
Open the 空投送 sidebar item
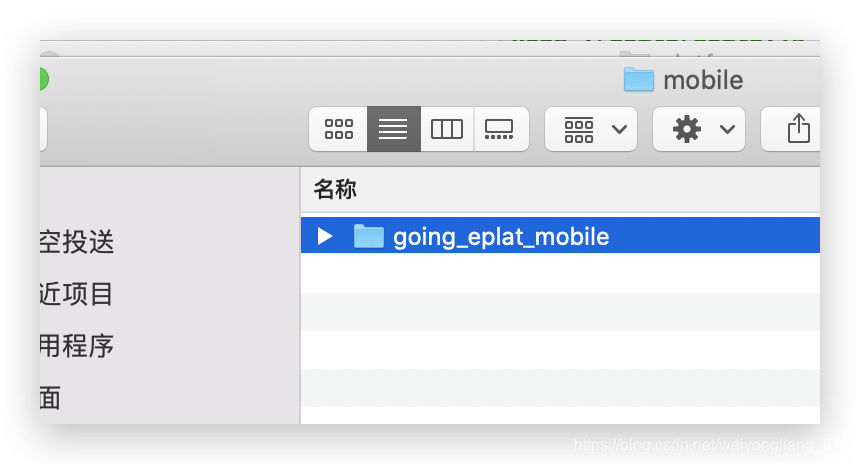tap(77, 242)
